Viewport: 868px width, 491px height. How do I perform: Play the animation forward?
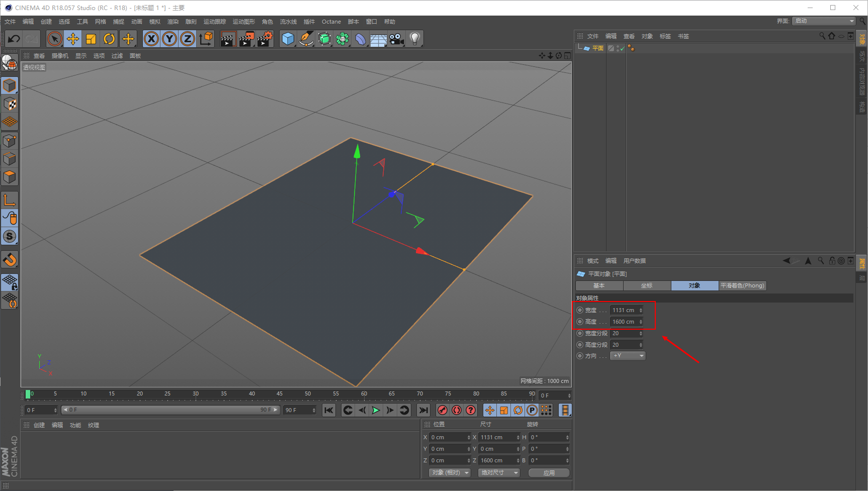(376, 410)
